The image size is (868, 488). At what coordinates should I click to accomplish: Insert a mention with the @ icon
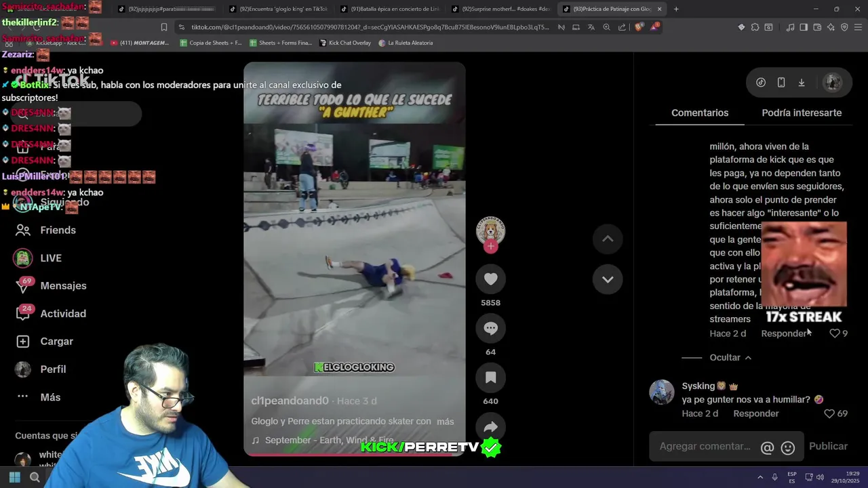pyautogui.click(x=768, y=447)
